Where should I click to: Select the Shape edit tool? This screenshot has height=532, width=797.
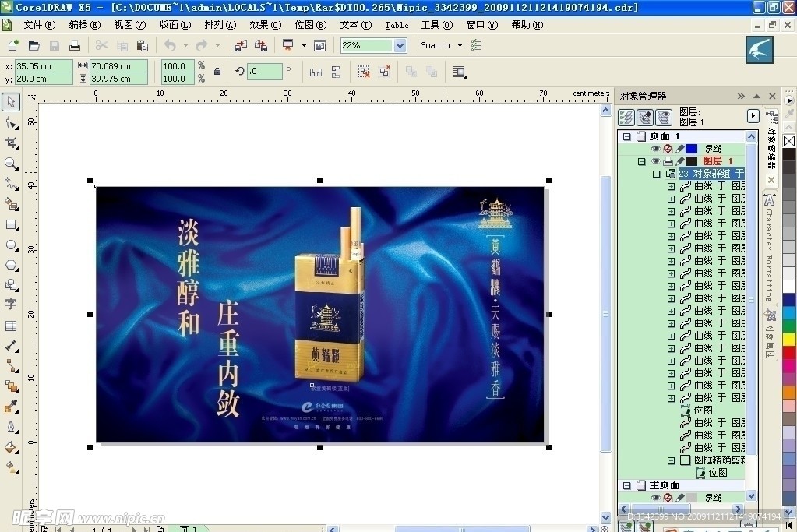pyautogui.click(x=11, y=123)
